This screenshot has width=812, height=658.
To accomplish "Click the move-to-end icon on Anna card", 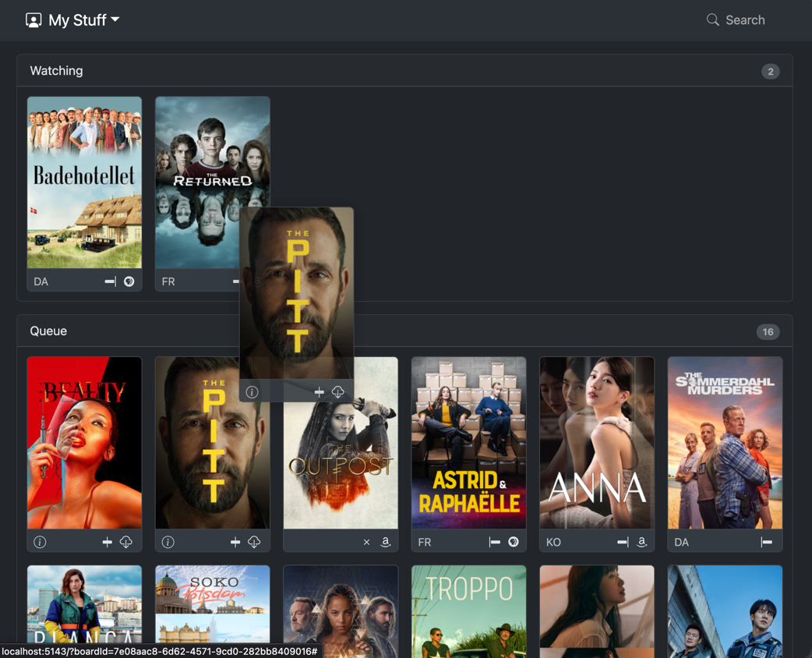I will coord(623,542).
